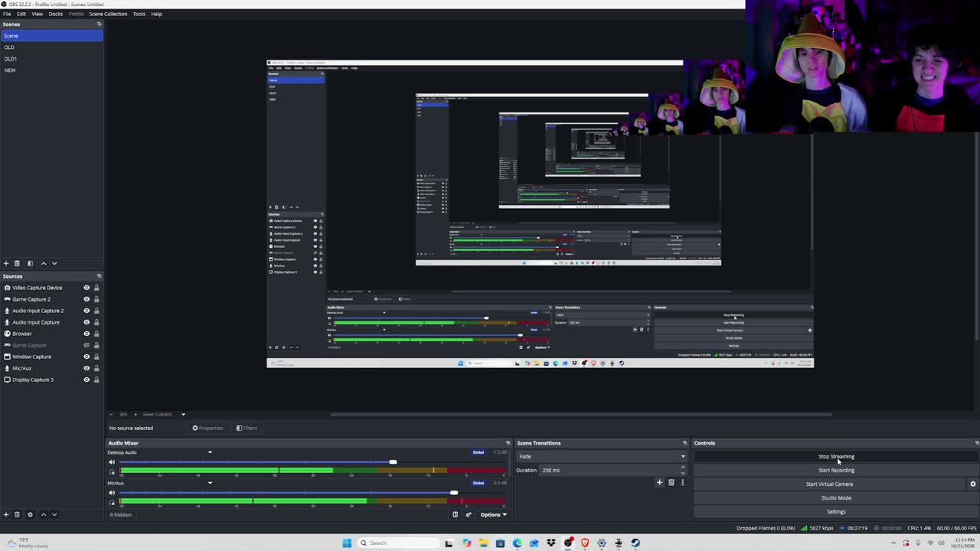Open advanced audio properties gears icon
980x551 pixels.
[469, 514]
